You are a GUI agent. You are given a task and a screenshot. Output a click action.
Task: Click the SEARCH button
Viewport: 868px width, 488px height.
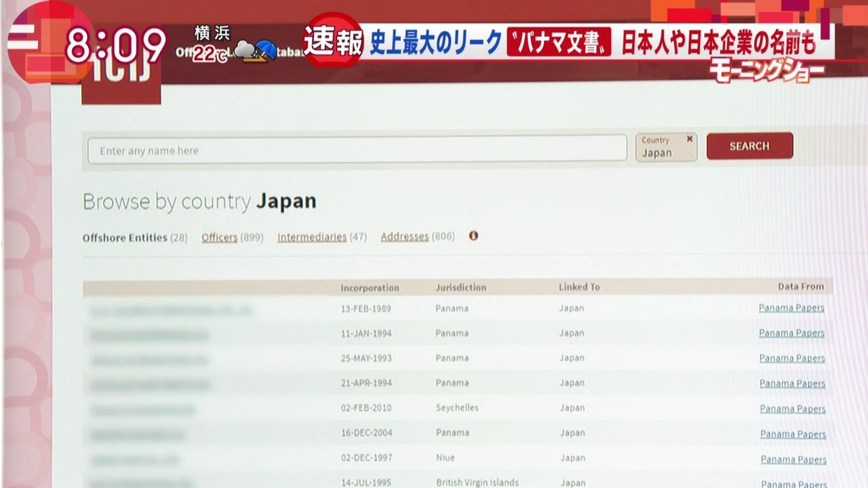pyautogui.click(x=749, y=146)
